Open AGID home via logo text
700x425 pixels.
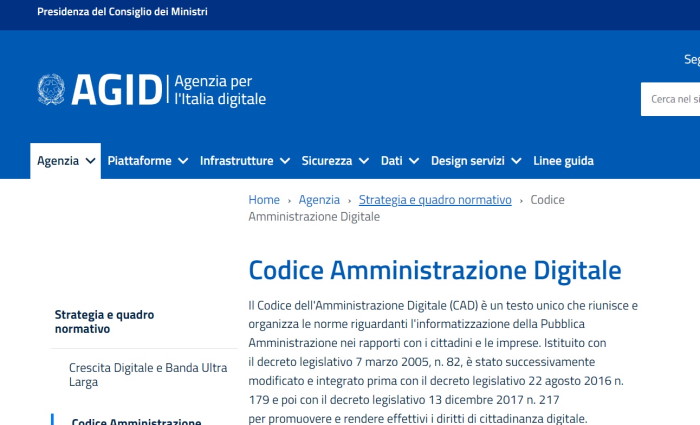coord(117,90)
